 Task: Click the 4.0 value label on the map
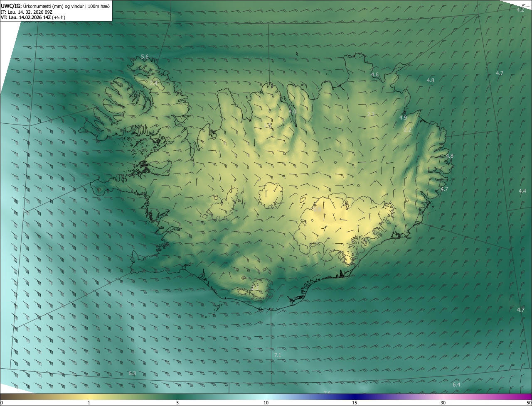click(x=293, y=112)
